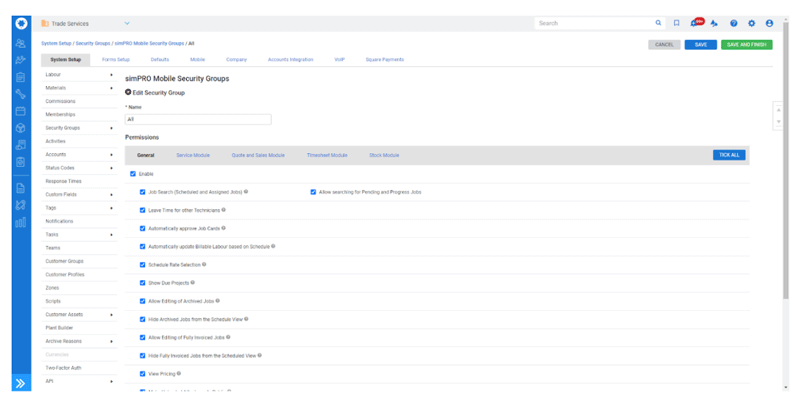Click the Cancel button
This screenshot has width=800, height=400.
[x=664, y=45]
